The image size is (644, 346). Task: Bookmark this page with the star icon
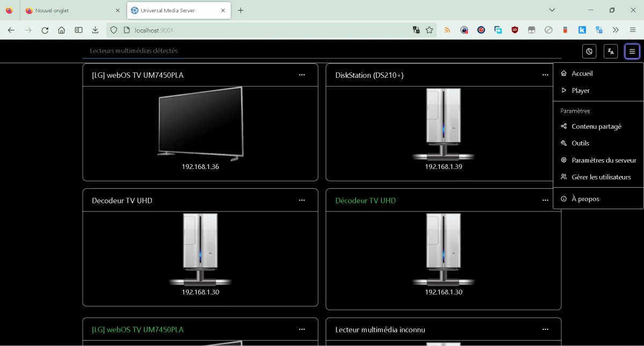(429, 30)
